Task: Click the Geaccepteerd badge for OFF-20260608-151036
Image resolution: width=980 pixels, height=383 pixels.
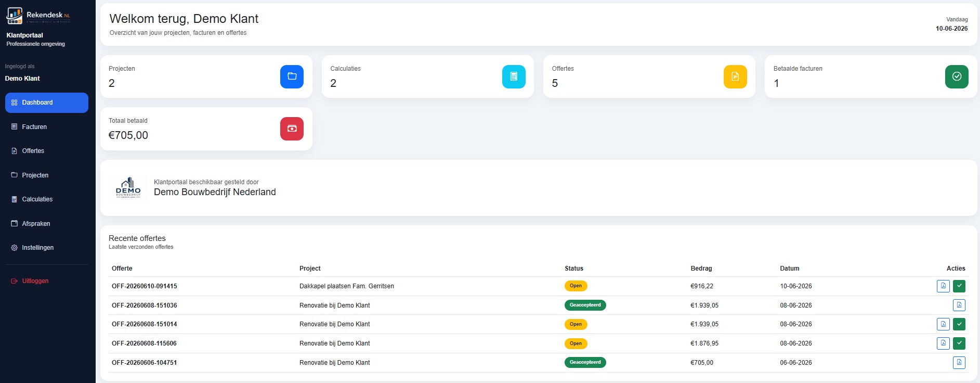Action: 585,305
